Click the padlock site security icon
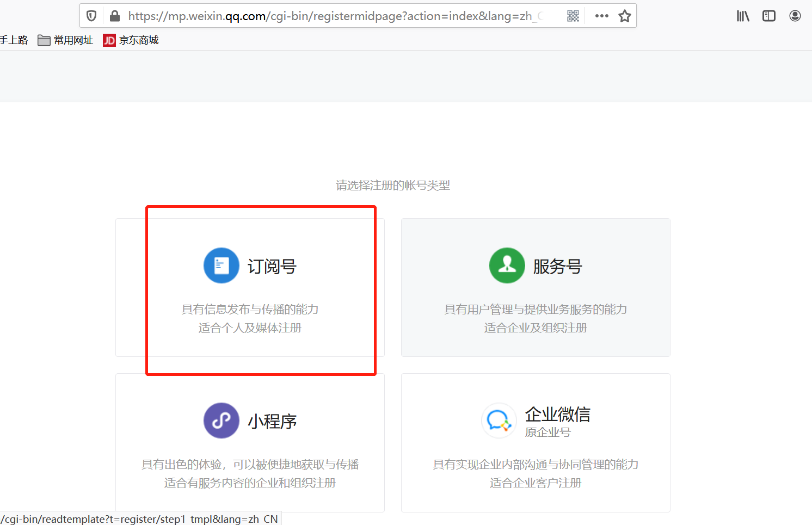This screenshot has width=812, height=525. point(114,16)
